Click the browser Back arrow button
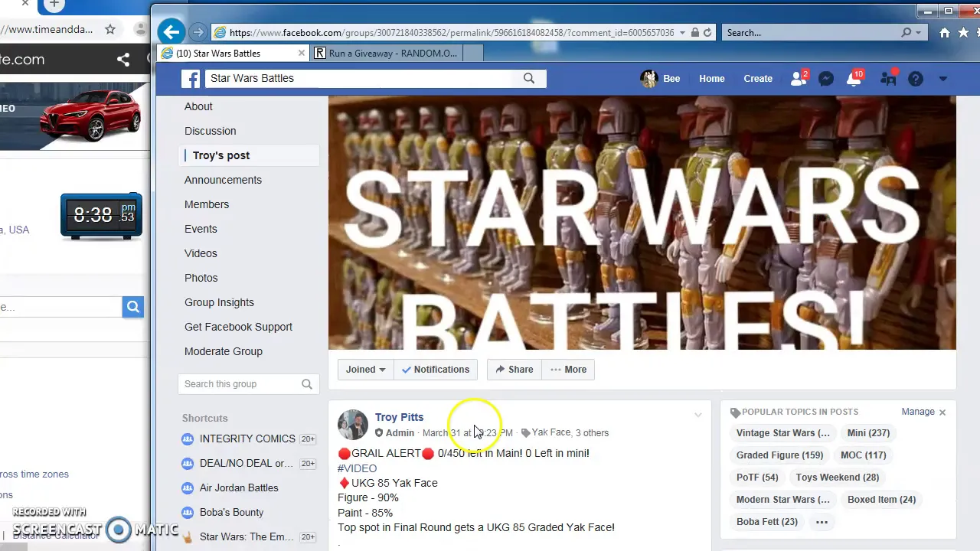The image size is (980, 551). (171, 32)
